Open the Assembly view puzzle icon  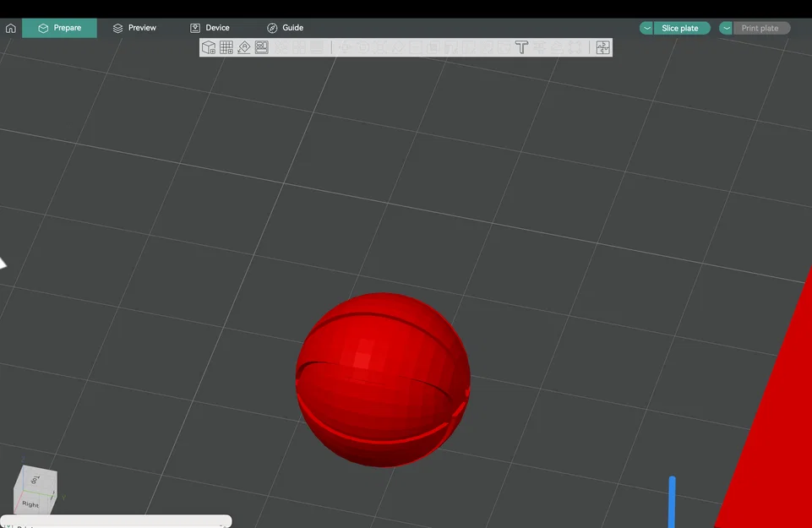[602, 47]
